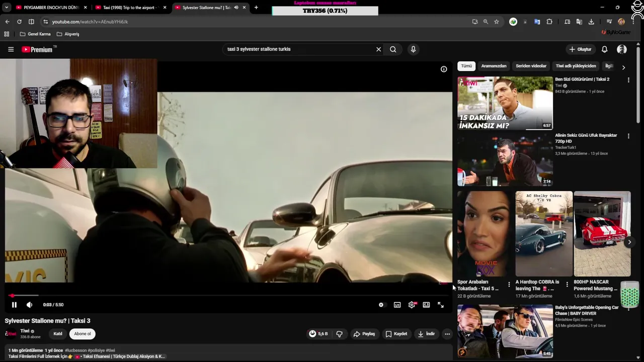Open a new browser tab
The width and height of the screenshot is (644, 362).
[x=256, y=8]
